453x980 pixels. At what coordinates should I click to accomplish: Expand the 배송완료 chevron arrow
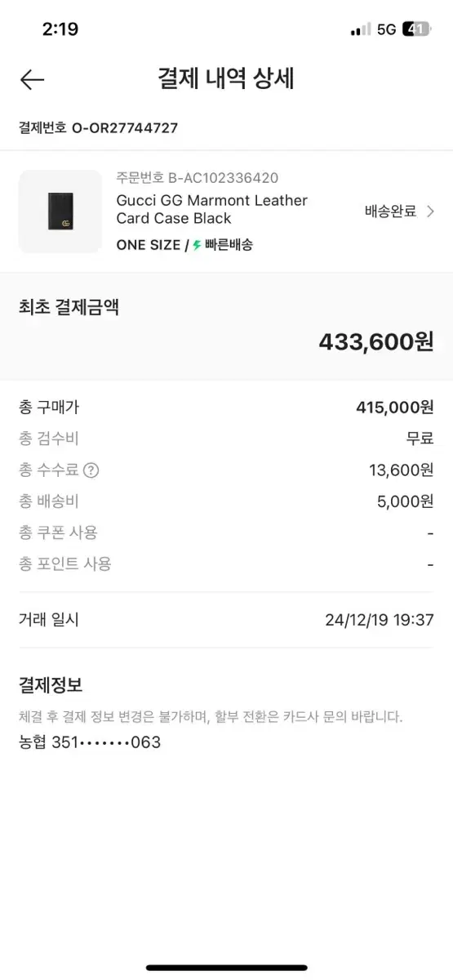[431, 212]
